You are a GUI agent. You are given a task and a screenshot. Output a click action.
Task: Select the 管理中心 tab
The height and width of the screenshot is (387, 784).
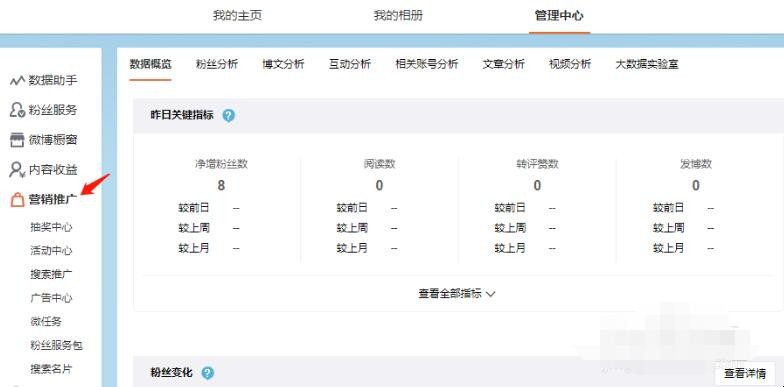559,16
